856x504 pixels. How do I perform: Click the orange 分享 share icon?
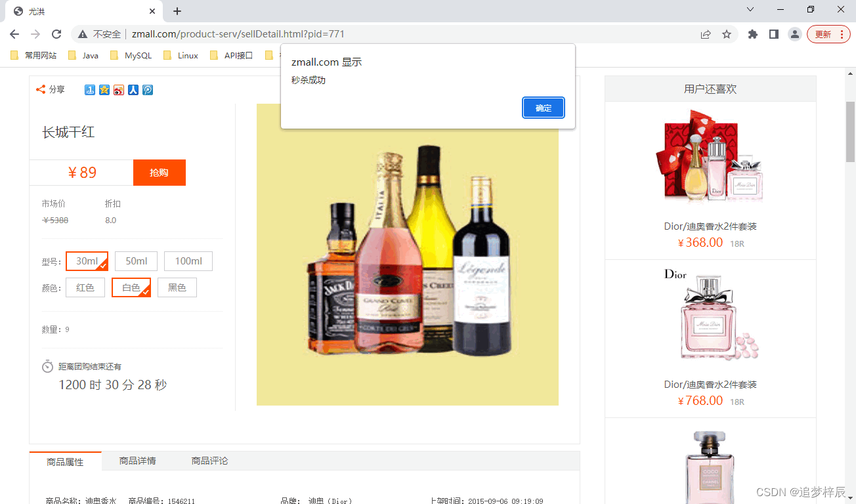pyautogui.click(x=41, y=89)
